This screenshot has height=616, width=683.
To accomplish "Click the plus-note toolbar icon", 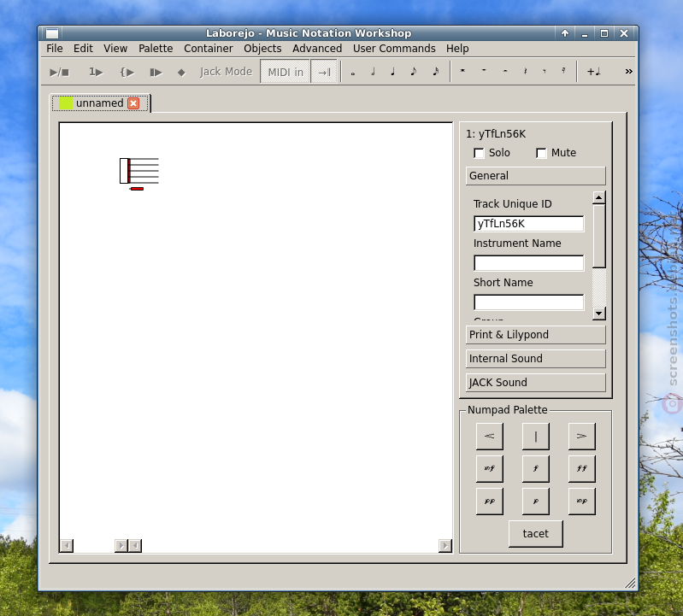I will click(594, 72).
